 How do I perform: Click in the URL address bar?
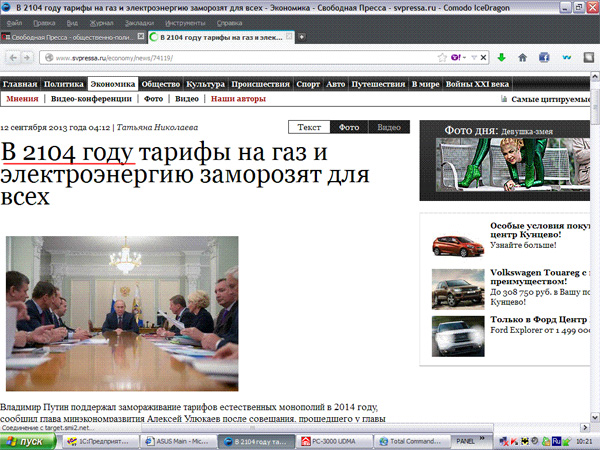(240, 58)
